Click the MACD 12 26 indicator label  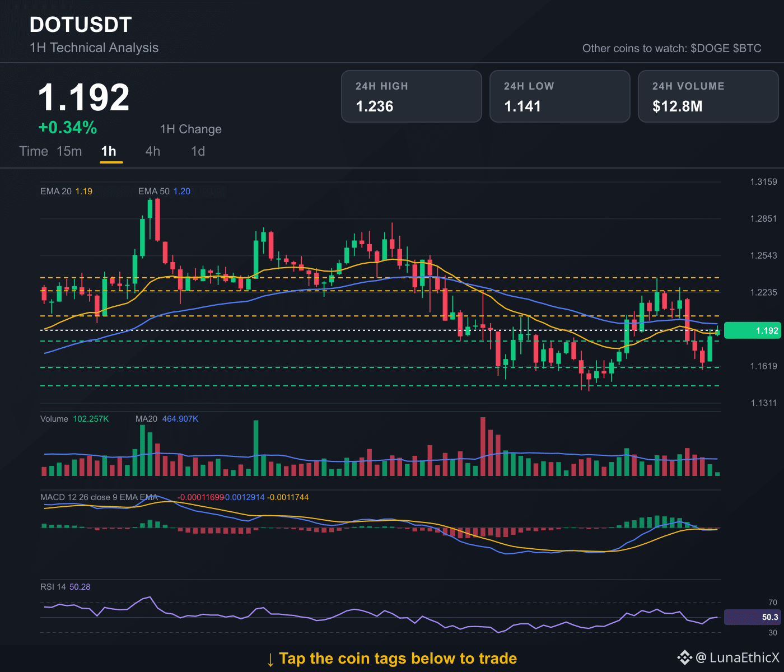coord(99,497)
